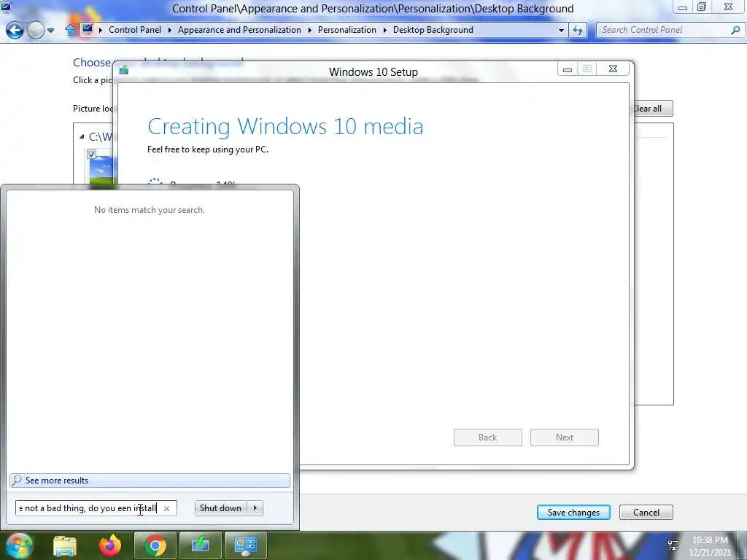Viewport: 747px width, 560px height.
Task: Click the Clear all button
Action: (653, 109)
